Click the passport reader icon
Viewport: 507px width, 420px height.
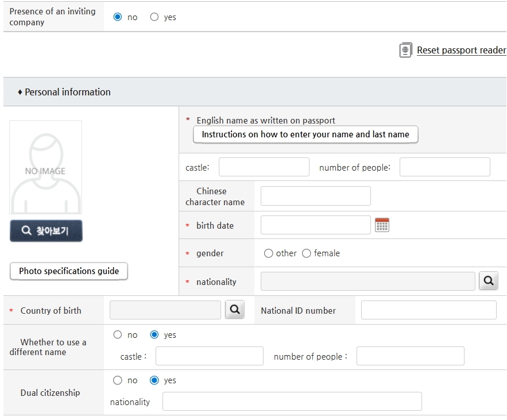405,50
